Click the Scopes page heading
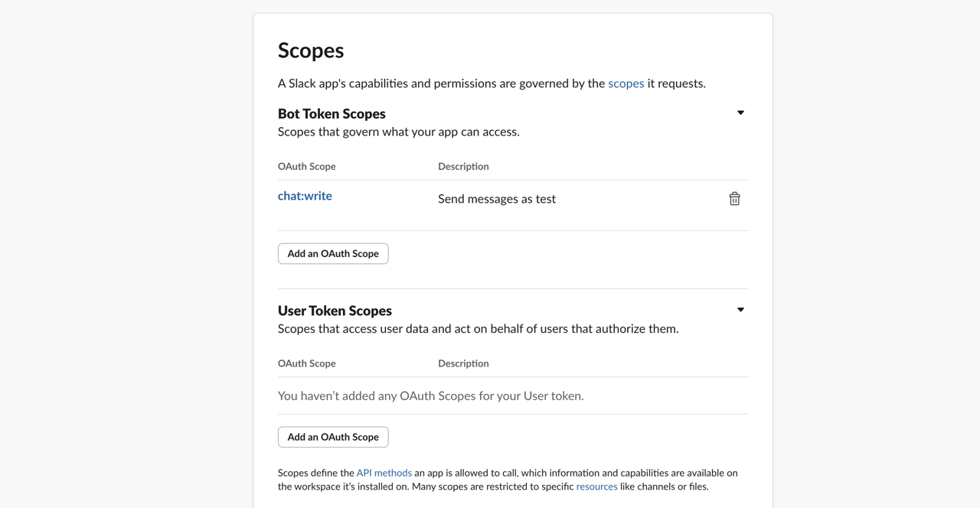The height and width of the screenshot is (508, 980). (311, 50)
